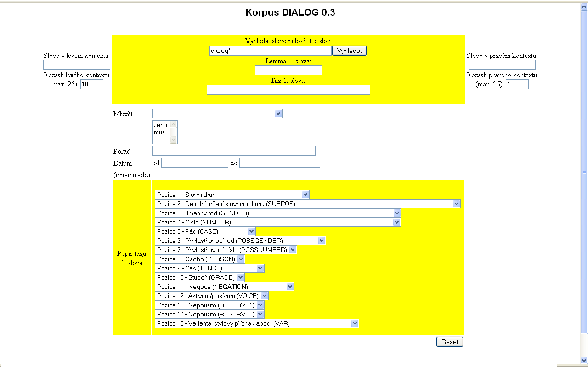Click the Lemma 1. slova input field

tap(288, 70)
